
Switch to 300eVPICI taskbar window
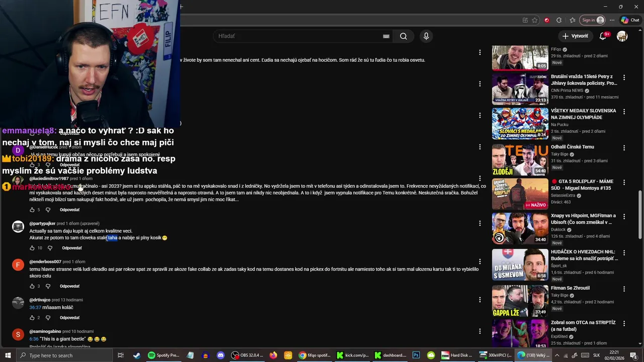pos(495,355)
